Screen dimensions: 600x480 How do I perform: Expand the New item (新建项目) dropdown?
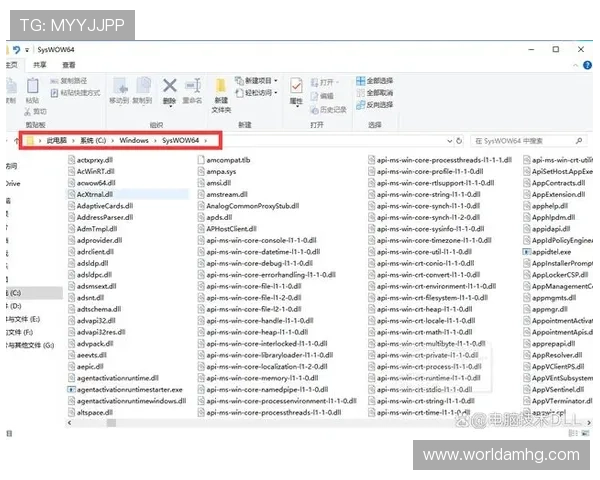258,80
